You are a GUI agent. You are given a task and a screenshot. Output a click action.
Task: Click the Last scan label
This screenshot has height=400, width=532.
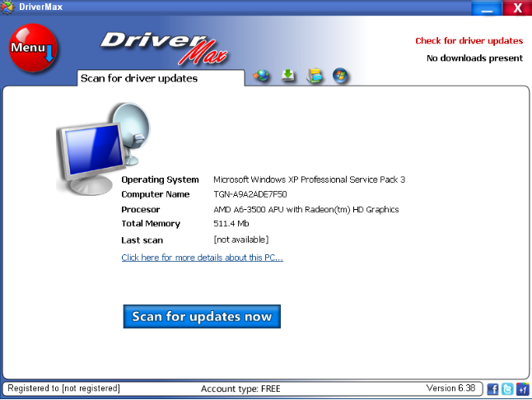[142, 240]
